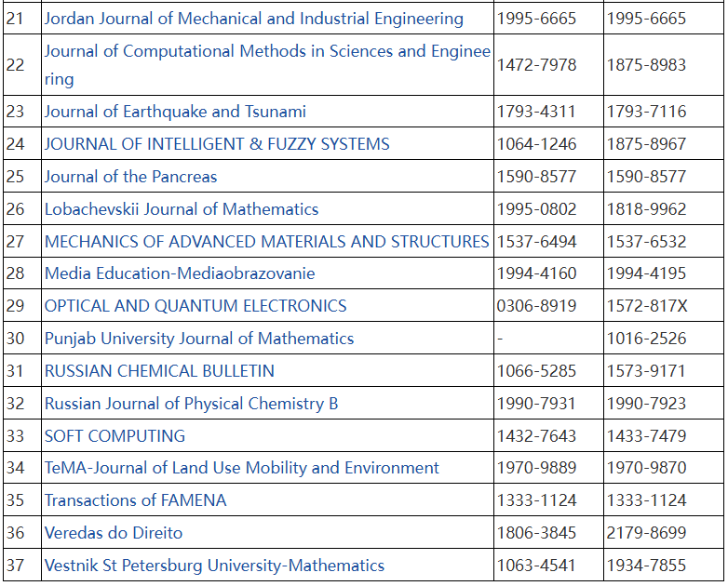Select ISSN 1994-4160 cell
This screenshot has width=728, height=586.
click(548, 273)
